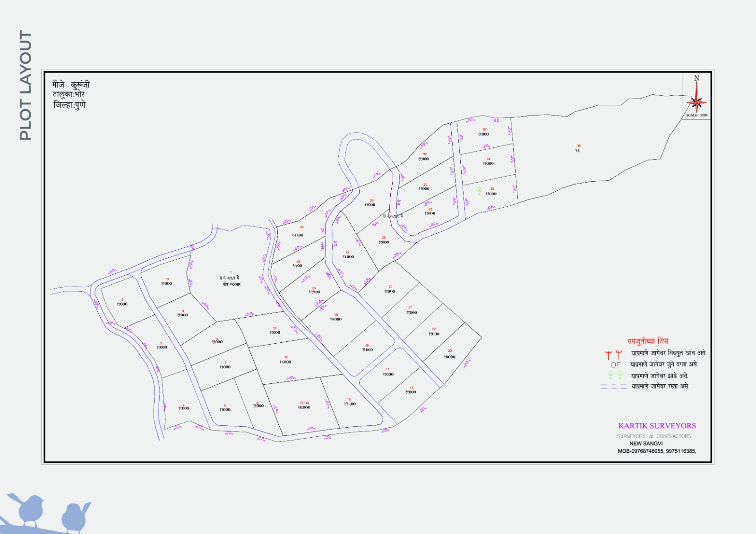Click survey number text between plots 29 and 32
756x534 pixels.
(393, 216)
